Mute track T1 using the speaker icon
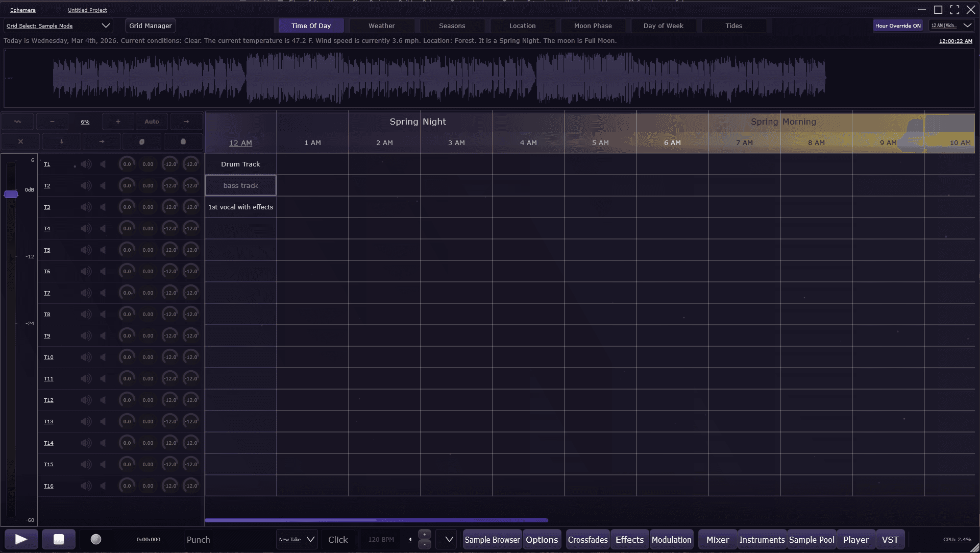Screen dimensions: 980x553 [86, 164]
